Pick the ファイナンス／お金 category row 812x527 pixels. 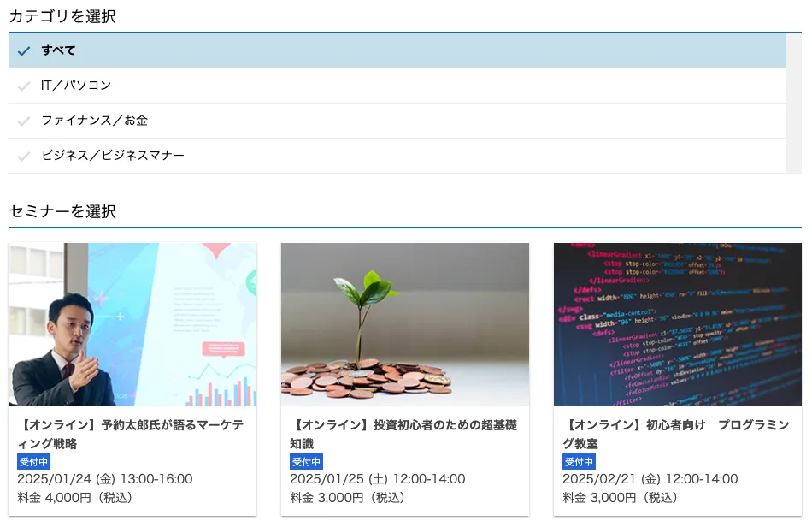[94, 121]
